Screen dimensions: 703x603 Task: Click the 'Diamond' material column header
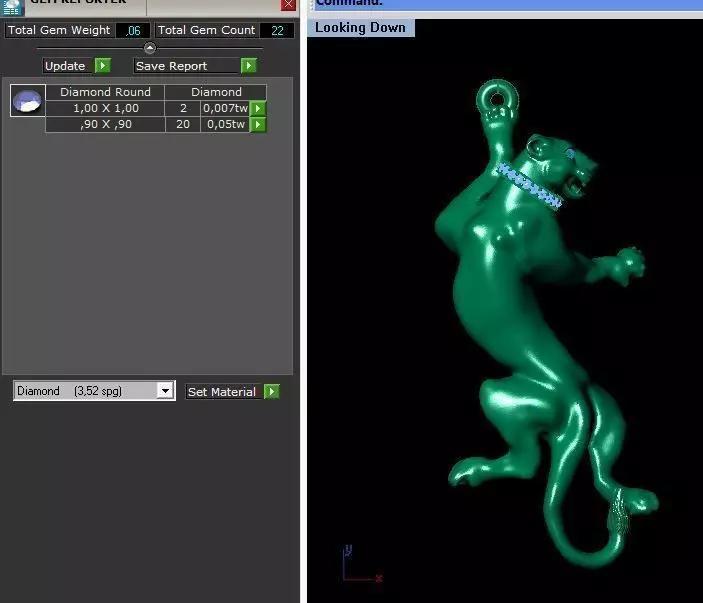[x=216, y=92]
